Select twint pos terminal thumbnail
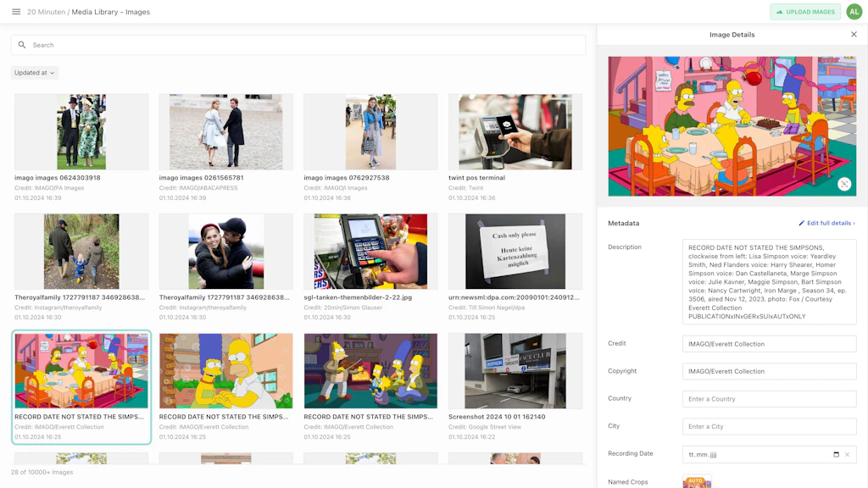868x488 pixels. 515,131
